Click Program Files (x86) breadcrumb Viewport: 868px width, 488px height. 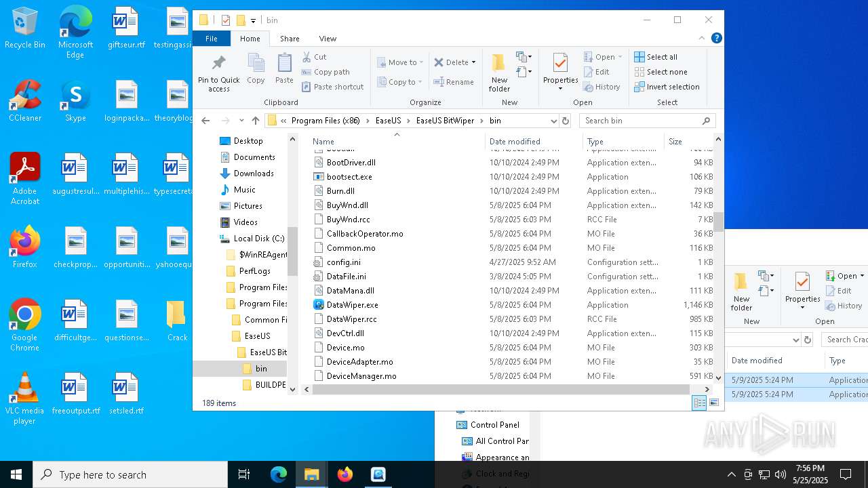click(x=325, y=121)
